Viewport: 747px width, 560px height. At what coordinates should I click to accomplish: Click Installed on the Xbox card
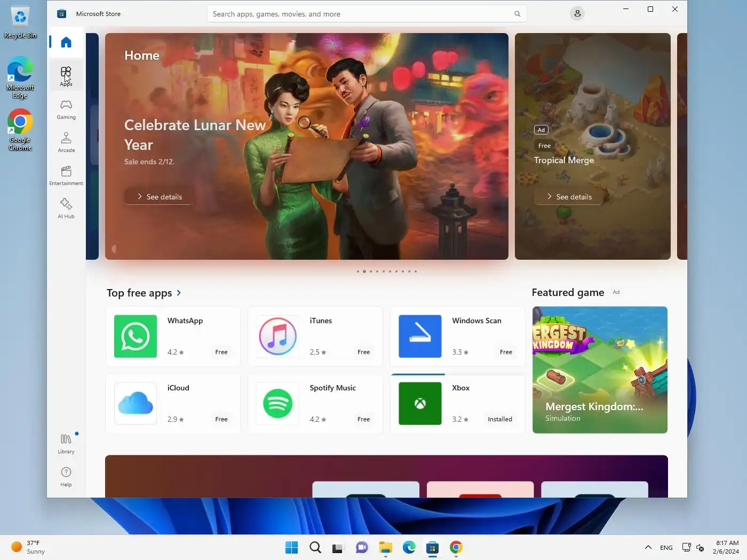[x=500, y=419]
